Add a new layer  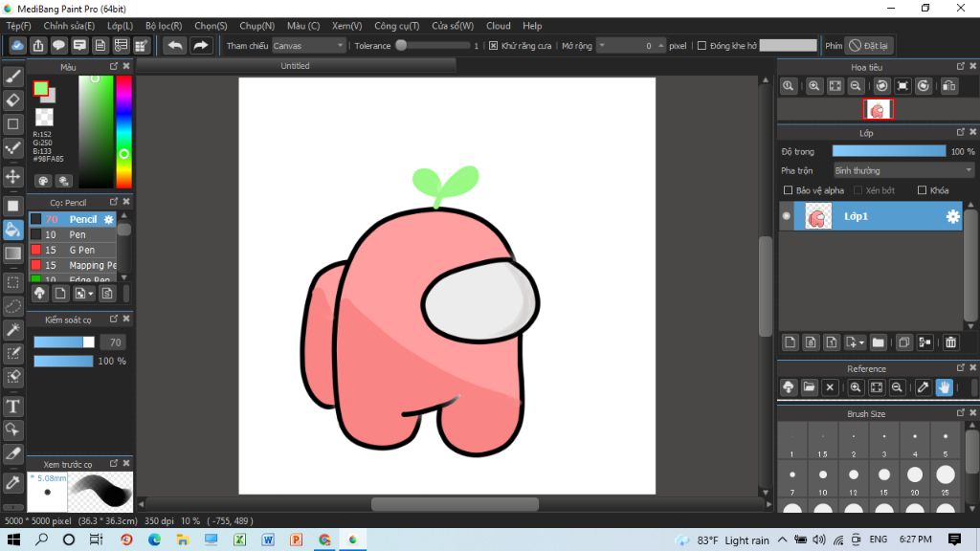coord(790,342)
